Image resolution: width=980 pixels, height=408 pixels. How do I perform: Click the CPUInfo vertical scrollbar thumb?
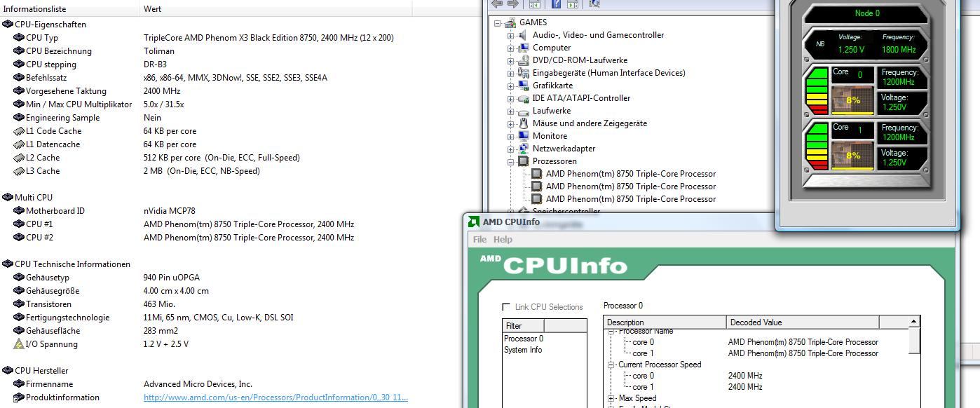point(913,341)
